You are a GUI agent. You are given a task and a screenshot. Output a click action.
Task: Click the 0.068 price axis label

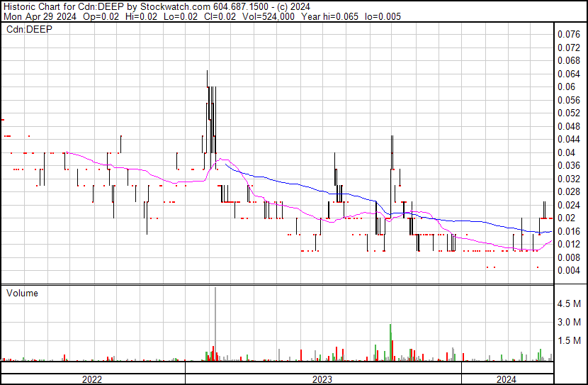569,60
